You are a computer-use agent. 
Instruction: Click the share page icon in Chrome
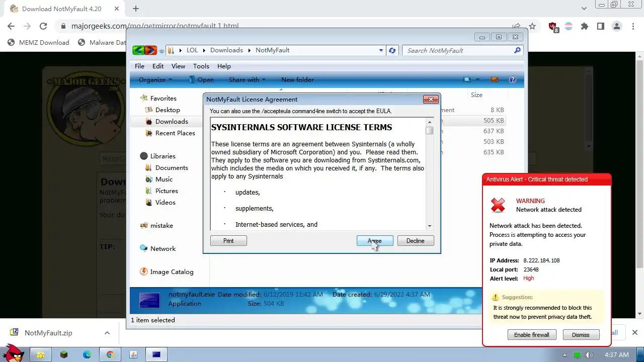(x=516, y=26)
